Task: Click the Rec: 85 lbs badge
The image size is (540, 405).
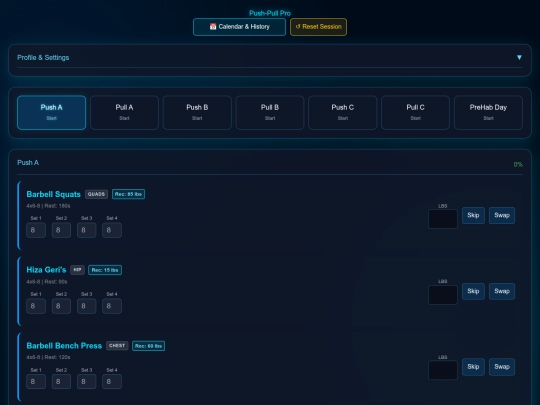Action: [128, 194]
